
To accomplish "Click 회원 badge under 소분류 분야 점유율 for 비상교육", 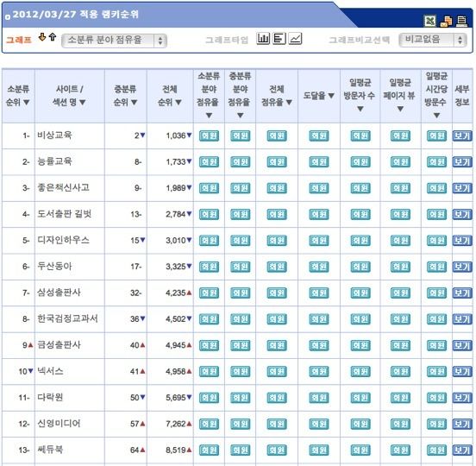I will click(x=209, y=135).
